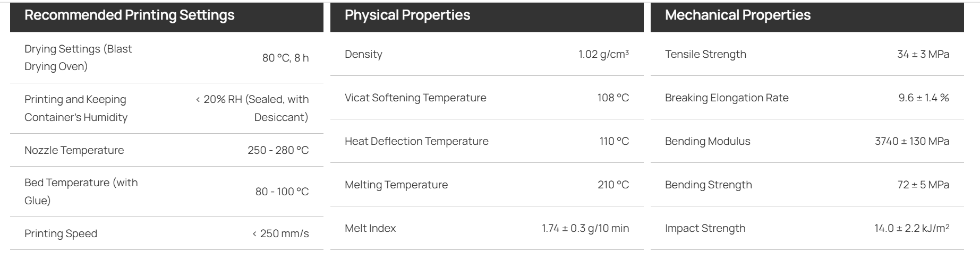Screen dimensions: 980x260
Task: Click the Melting Temperature 210 °C value
Action: pyautogui.click(x=613, y=185)
